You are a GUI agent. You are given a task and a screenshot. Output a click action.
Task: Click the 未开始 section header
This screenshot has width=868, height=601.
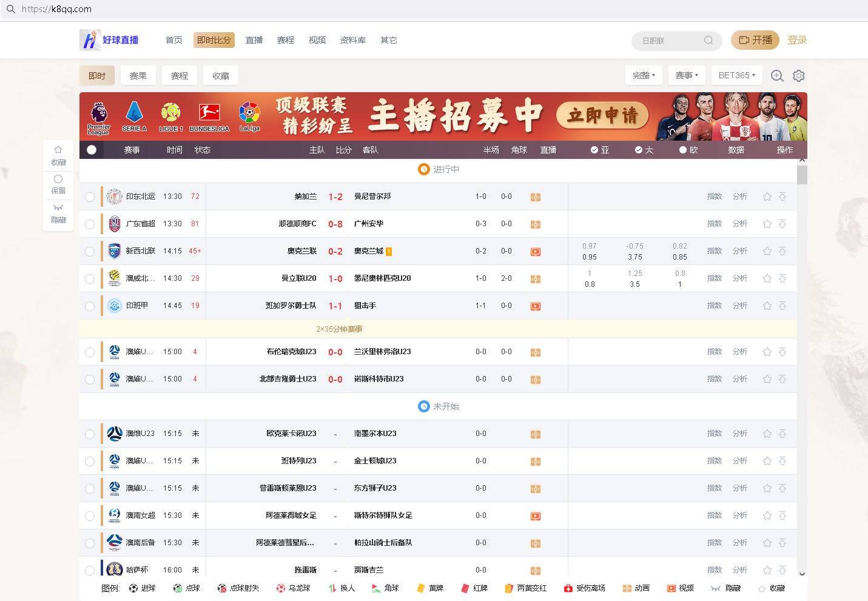(x=438, y=406)
